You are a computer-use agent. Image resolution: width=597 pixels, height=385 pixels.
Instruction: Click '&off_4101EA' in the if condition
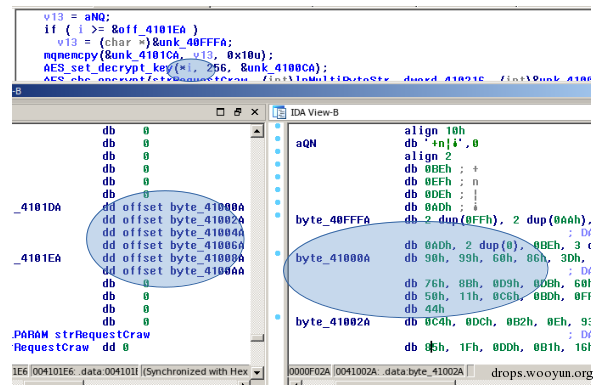(x=148, y=30)
